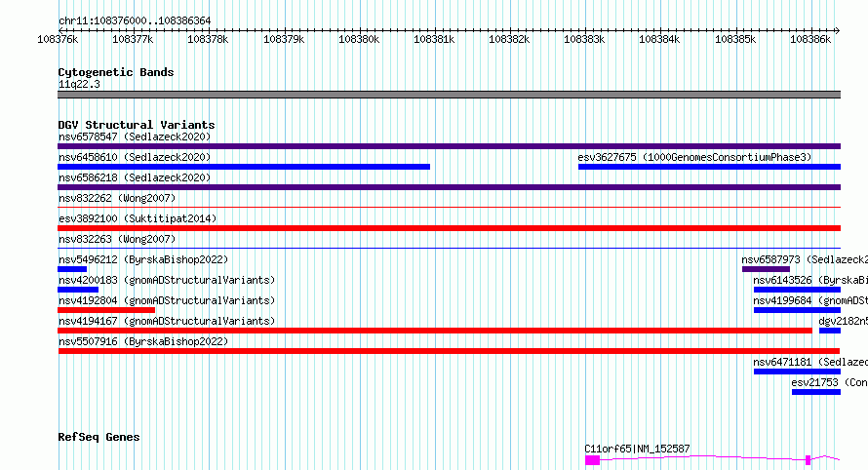This screenshot has width=868, height=470.
Task: Click the nsv6578547 (Sedlazeck2020) variant label
Action: 135,137
